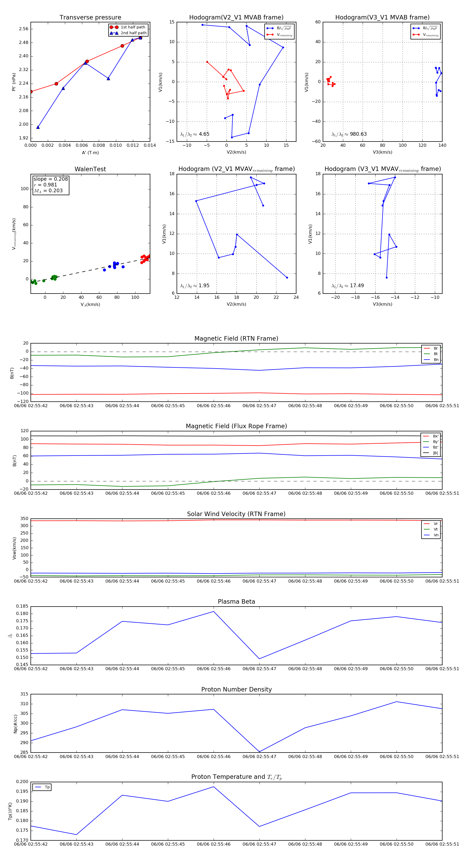Viewport: 473px width, 868px height.
Task: Click the 'r = 0.981' value
Action: click(45, 185)
